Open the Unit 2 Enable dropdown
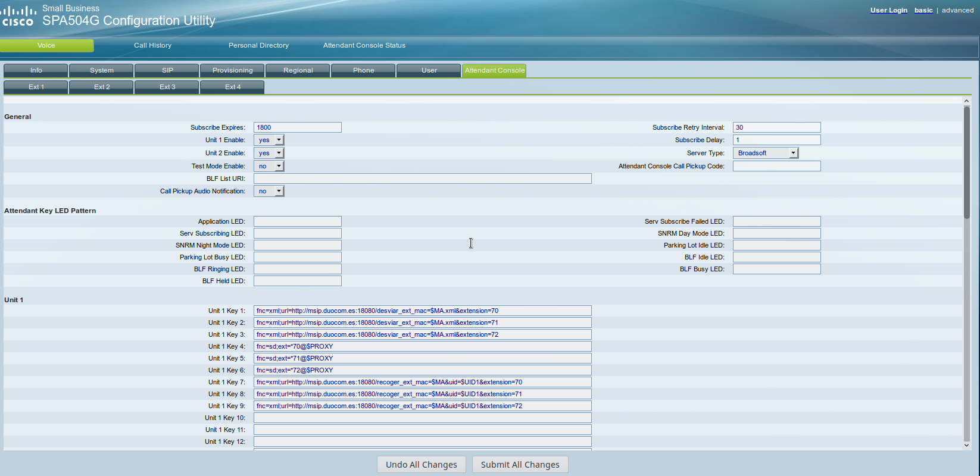This screenshot has height=476, width=980. coord(269,153)
